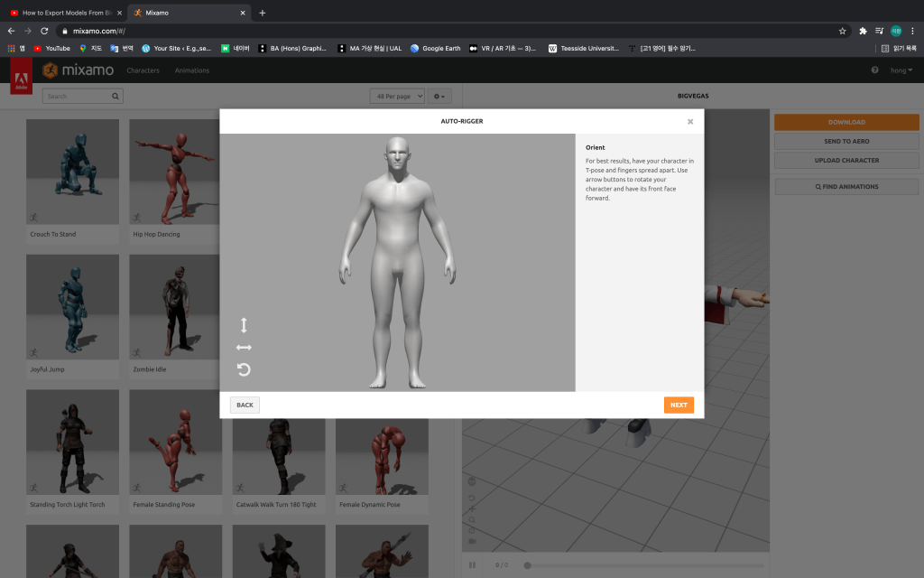The image size is (924, 578).
Task: Open the Characters tab
Action: (143, 70)
